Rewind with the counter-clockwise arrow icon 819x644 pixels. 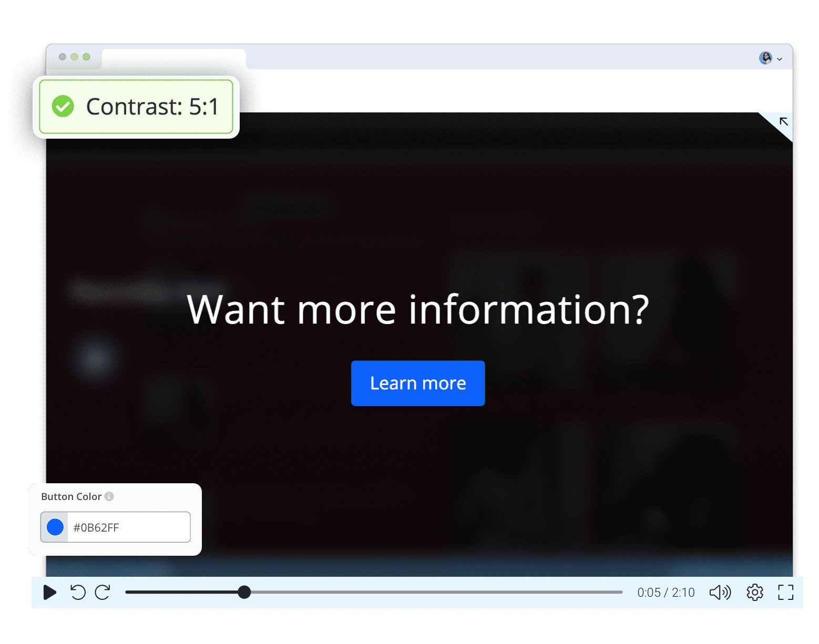78,593
